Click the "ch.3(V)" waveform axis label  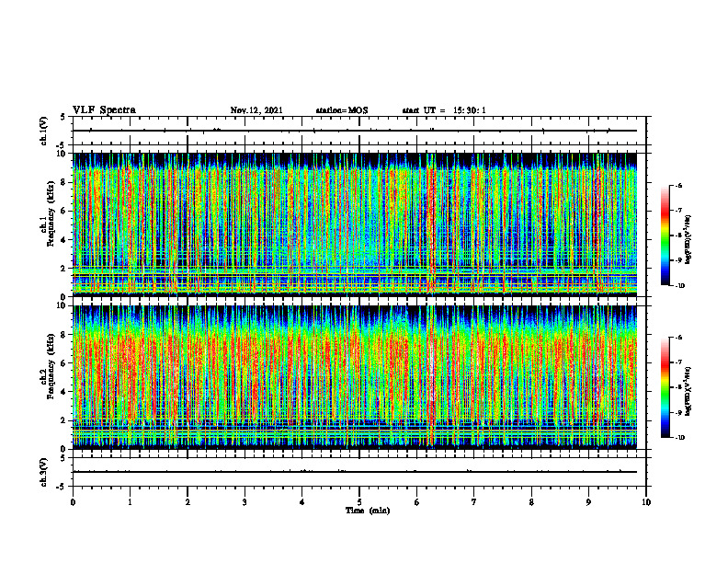[43, 472]
